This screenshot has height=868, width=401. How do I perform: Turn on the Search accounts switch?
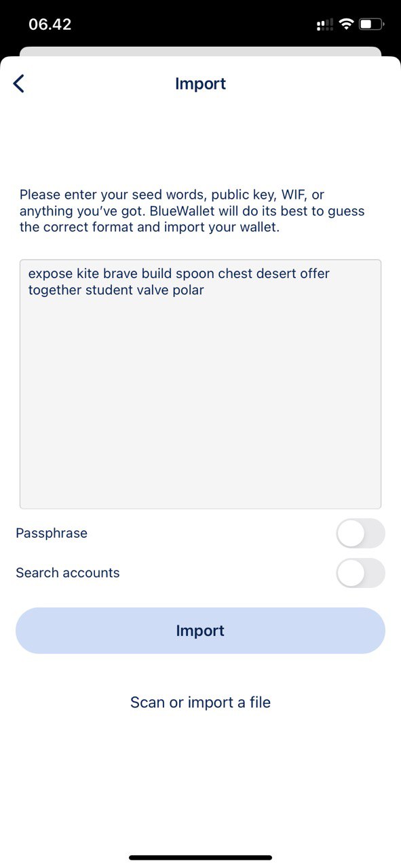tap(360, 573)
